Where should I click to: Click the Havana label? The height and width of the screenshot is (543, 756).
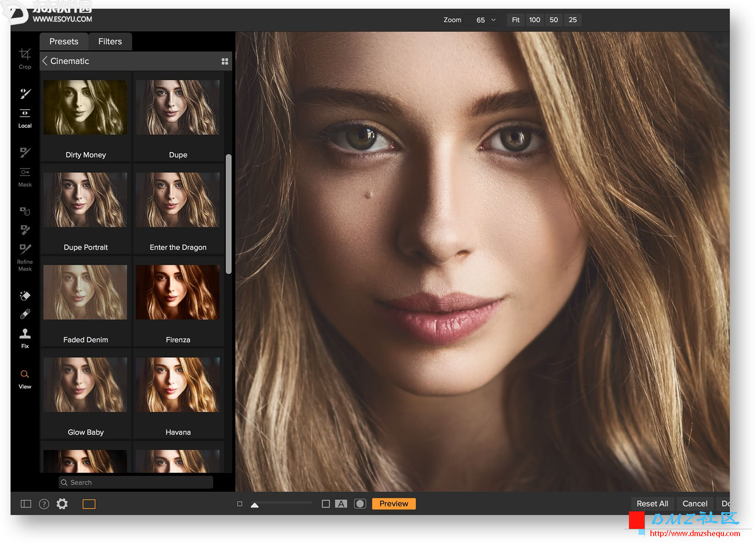[178, 432]
